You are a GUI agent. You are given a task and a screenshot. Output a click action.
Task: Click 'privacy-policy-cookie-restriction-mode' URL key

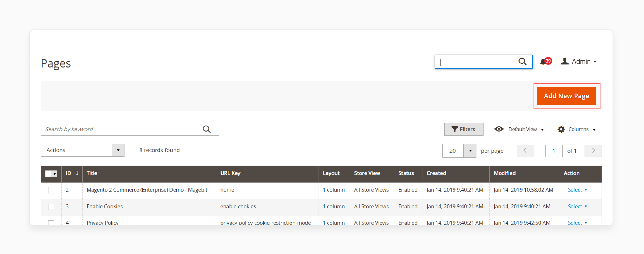tap(266, 223)
